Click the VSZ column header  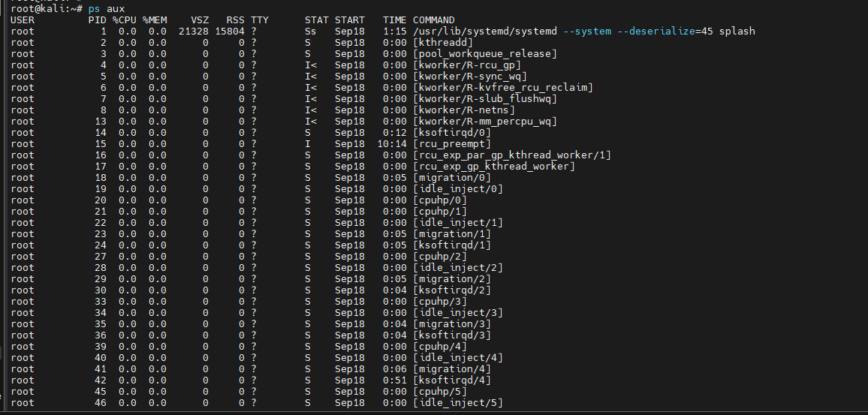point(199,20)
